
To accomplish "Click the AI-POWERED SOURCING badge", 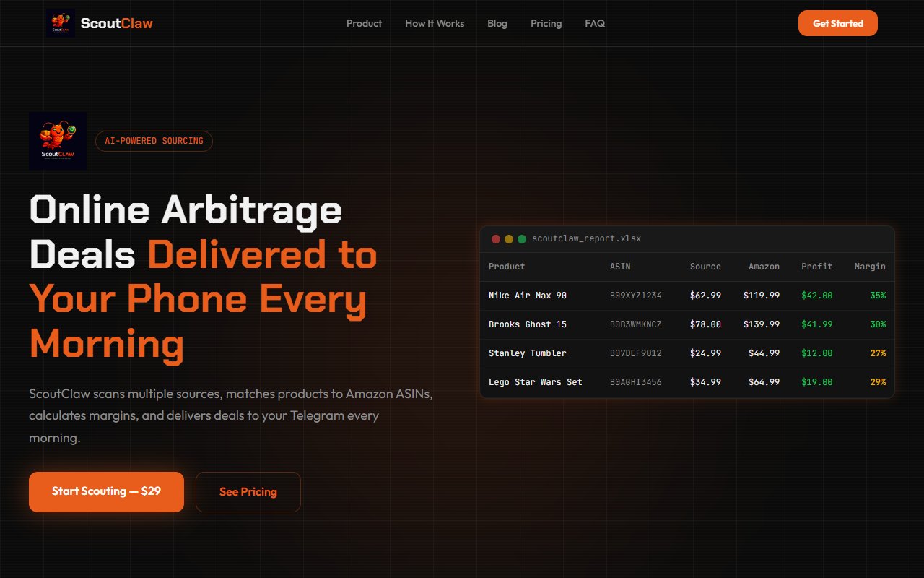I will pos(154,141).
